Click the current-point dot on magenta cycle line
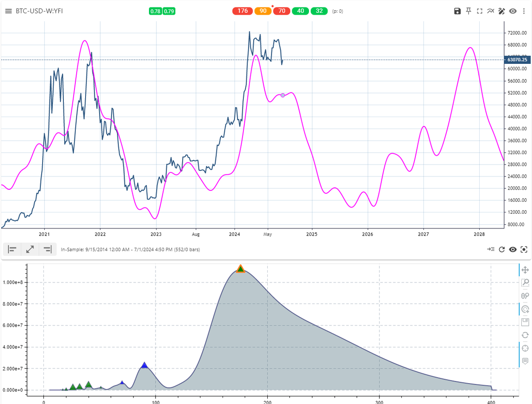Viewport: 532px width, 404px height. click(x=283, y=95)
